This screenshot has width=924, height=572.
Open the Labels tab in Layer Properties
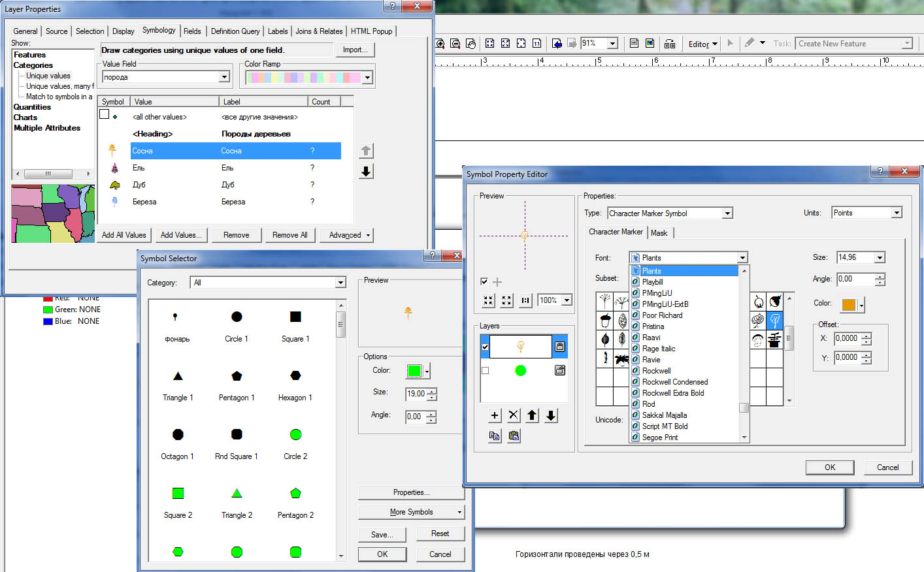coord(278,31)
